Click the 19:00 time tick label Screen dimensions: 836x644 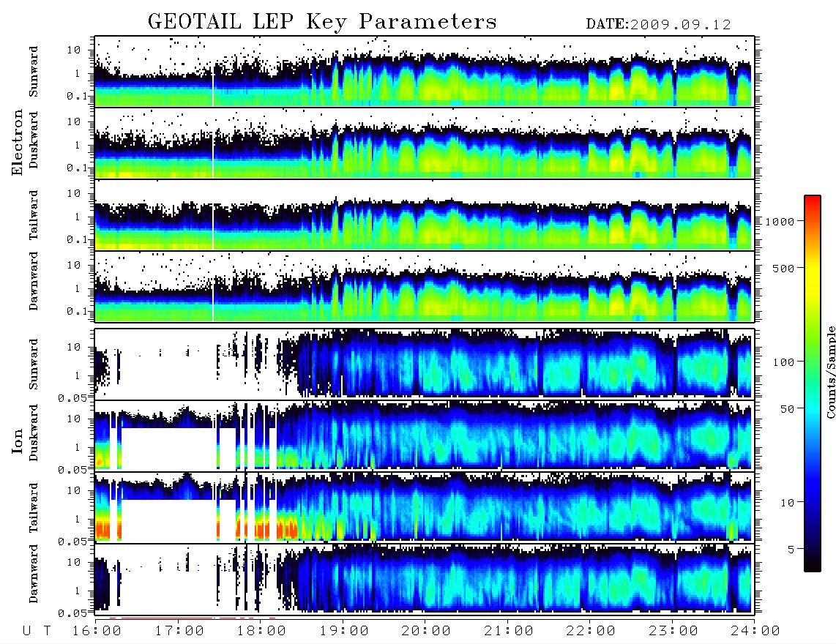point(344,631)
